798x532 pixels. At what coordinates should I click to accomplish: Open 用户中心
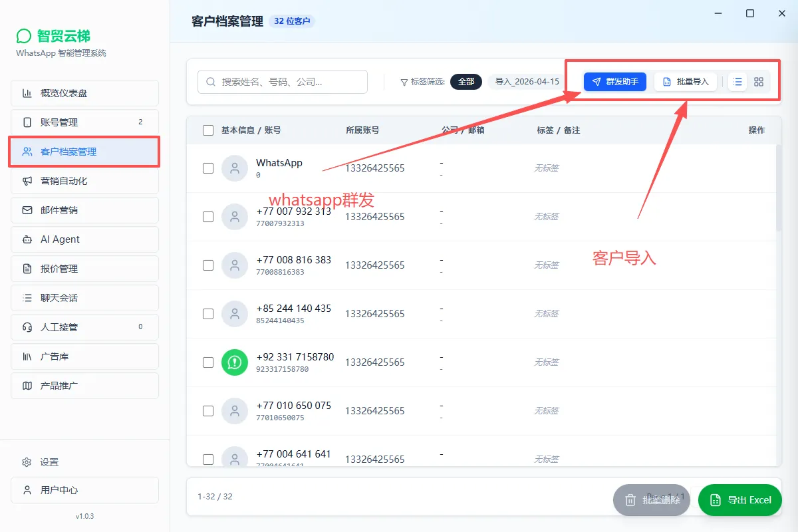coord(84,490)
